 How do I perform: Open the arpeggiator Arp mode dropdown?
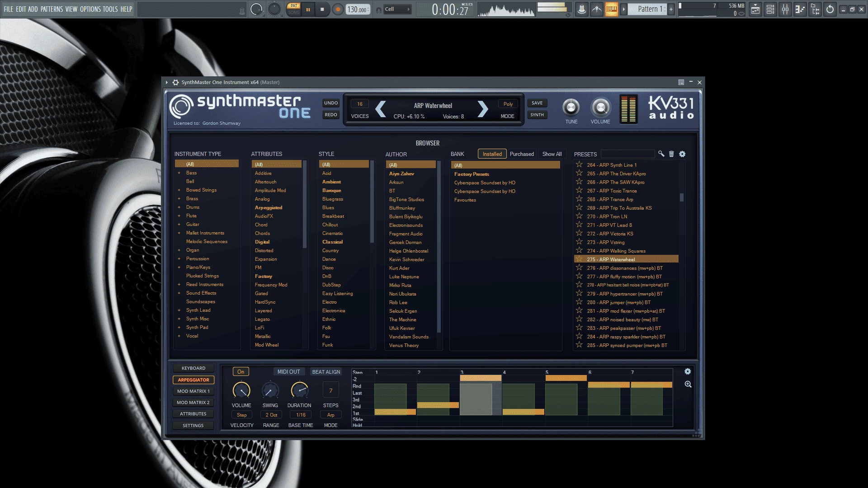pos(330,415)
